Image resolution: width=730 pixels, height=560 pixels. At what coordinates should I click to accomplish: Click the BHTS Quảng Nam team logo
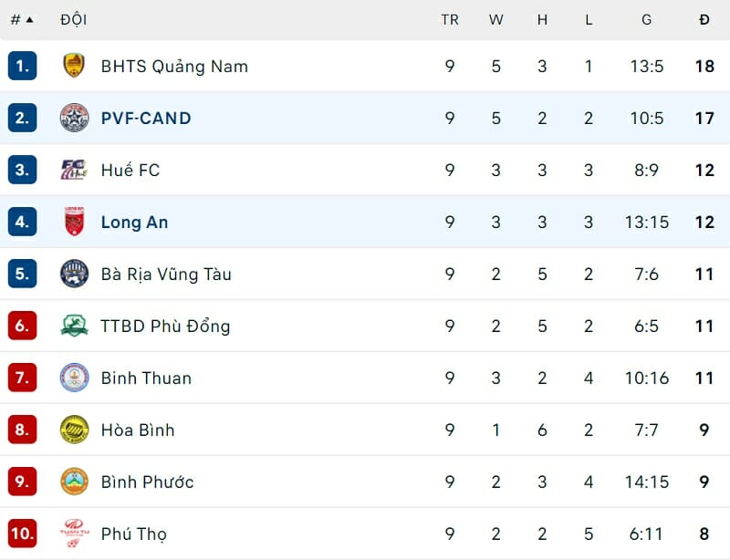74,66
